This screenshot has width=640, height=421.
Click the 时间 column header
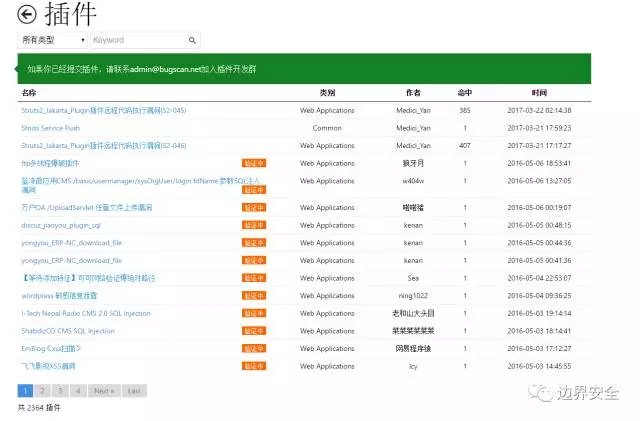[x=540, y=92]
